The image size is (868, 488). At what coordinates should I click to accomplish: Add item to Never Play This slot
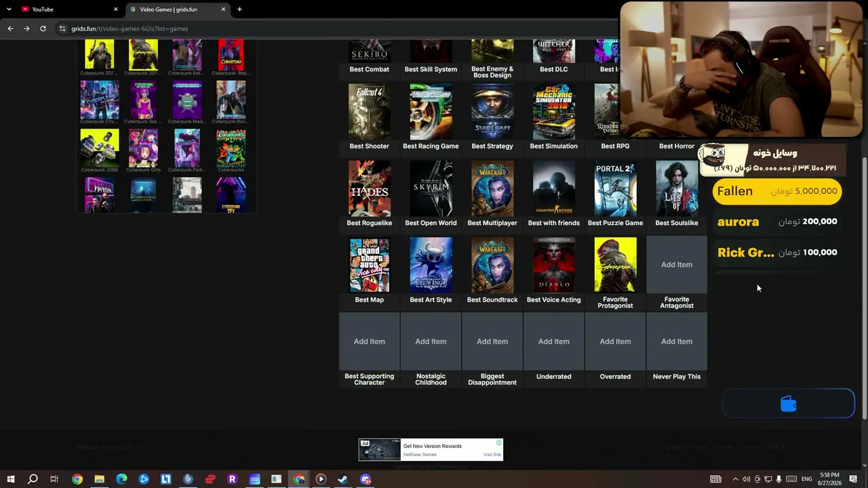677,342
